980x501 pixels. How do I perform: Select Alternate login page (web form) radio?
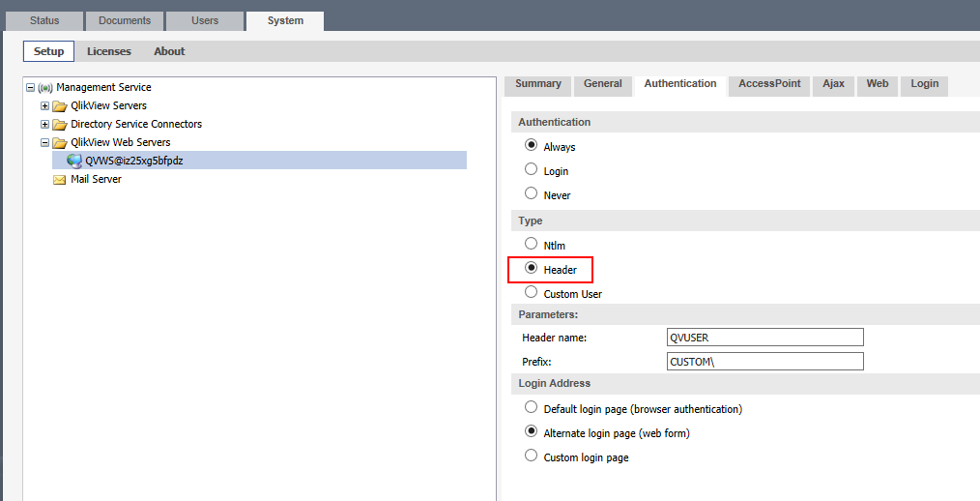coord(532,431)
